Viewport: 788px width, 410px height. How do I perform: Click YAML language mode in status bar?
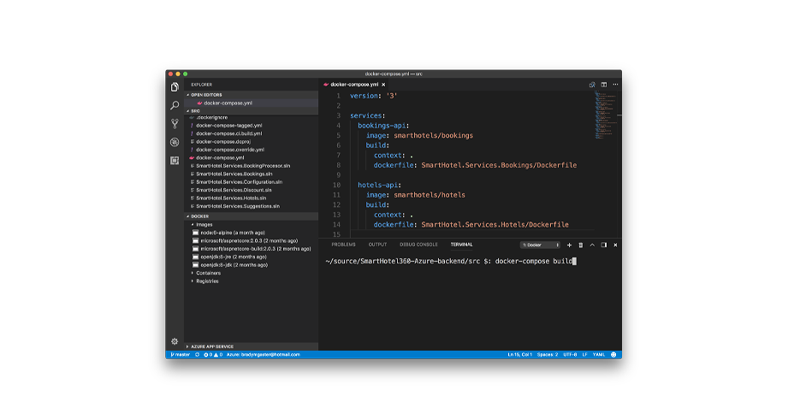[598, 354]
